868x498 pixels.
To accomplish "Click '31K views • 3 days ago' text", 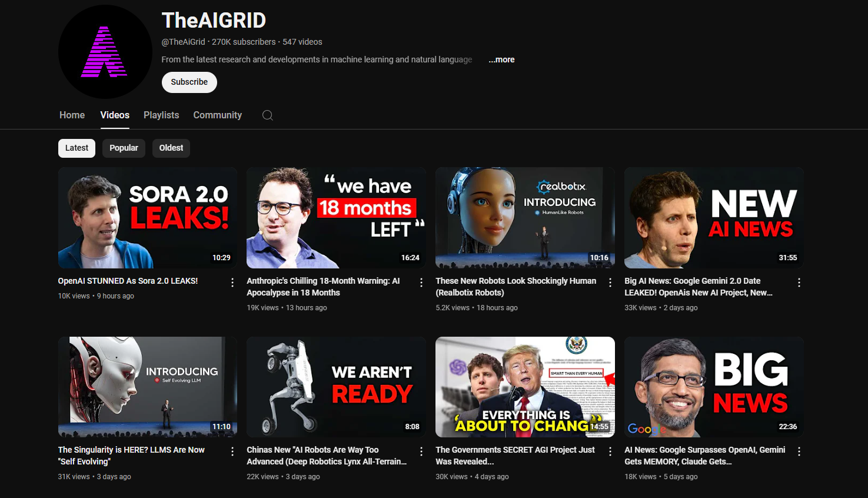I will tap(94, 477).
